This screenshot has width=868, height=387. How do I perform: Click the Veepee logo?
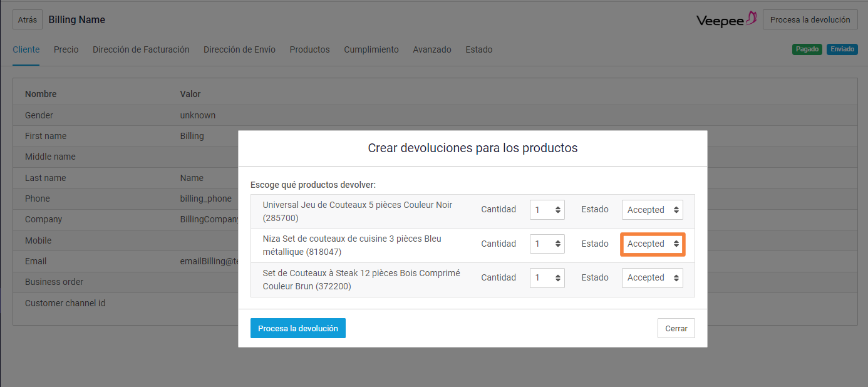[x=726, y=20]
